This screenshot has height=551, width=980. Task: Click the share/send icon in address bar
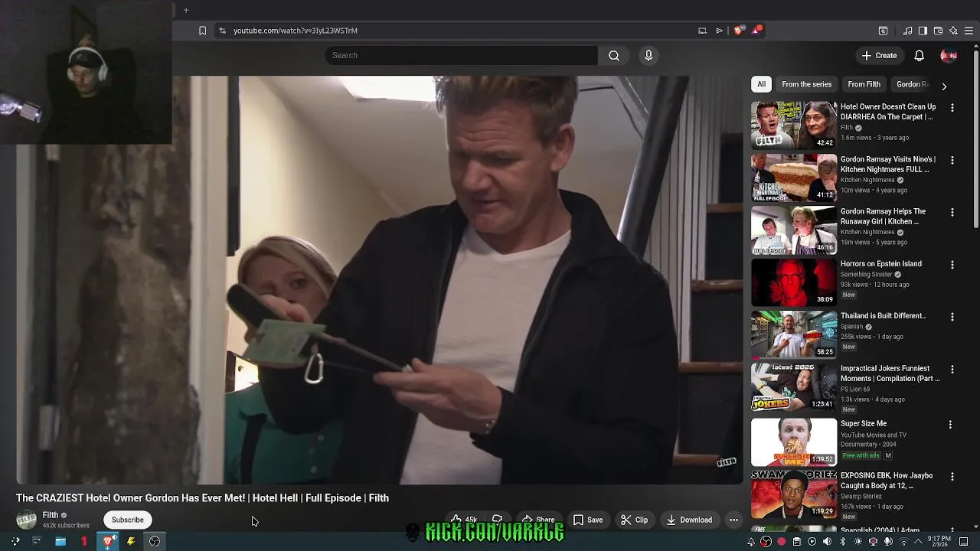tap(719, 31)
